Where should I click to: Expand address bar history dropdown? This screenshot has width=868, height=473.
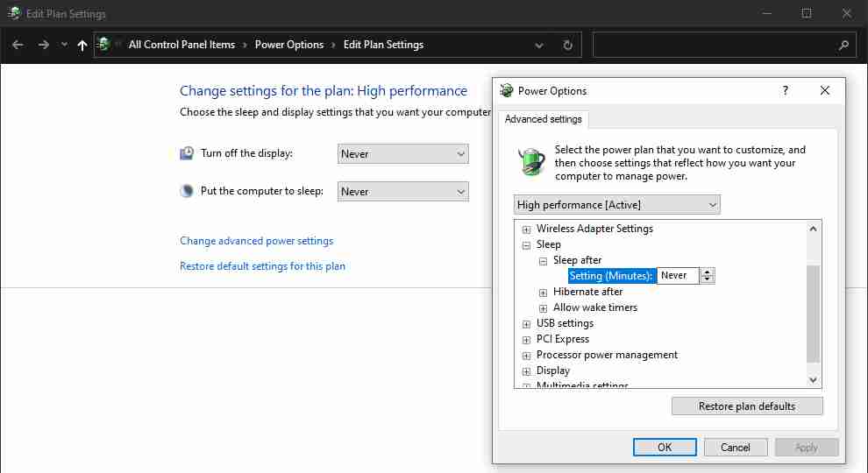point(538,46)
